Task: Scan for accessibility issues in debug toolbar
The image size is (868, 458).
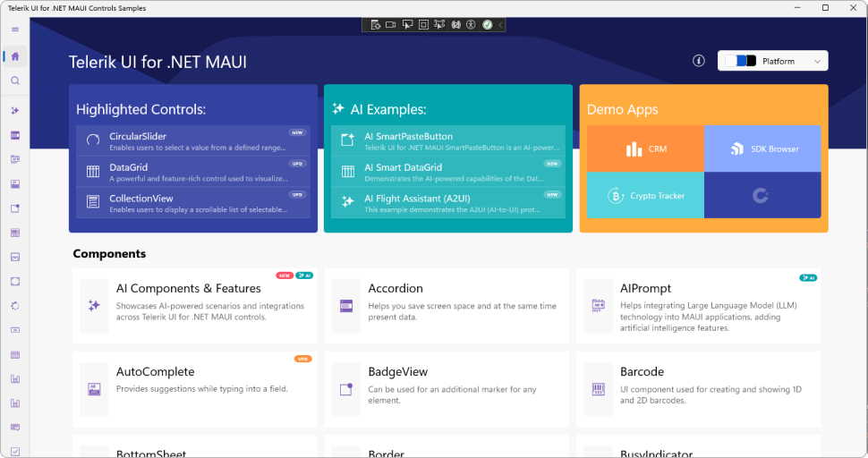Action: [x=471, y=25]
